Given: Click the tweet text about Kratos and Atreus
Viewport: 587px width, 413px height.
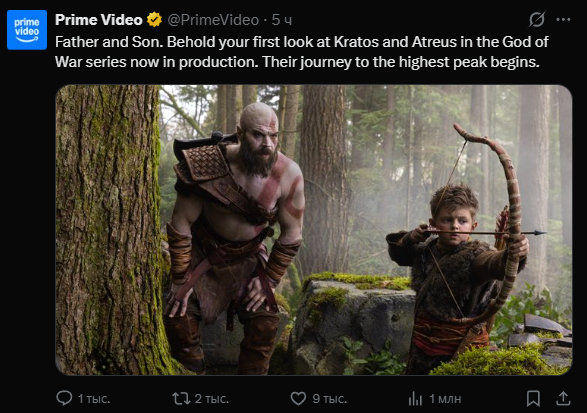Looking at the screenshot, I should coord(302,52).
